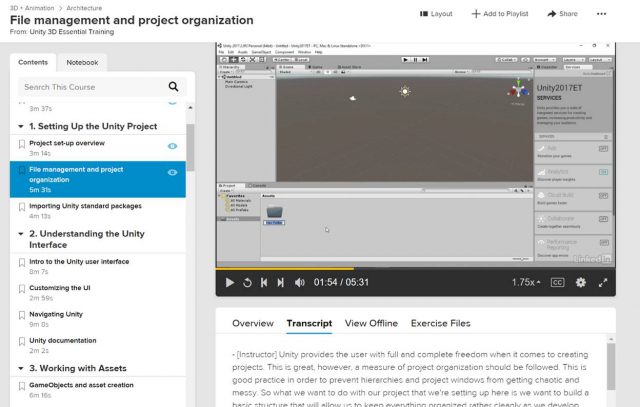Screen dimensions: 640x407
Task: Toggle viewed eye on File management video
Action: [x=172, y=172]
